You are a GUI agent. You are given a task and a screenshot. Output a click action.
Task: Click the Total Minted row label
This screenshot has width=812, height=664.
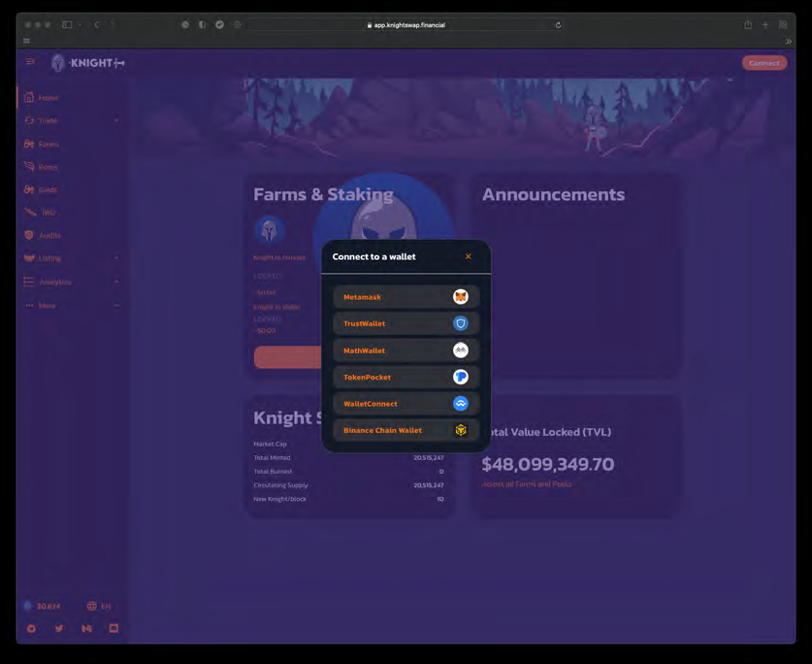point(272,457)
